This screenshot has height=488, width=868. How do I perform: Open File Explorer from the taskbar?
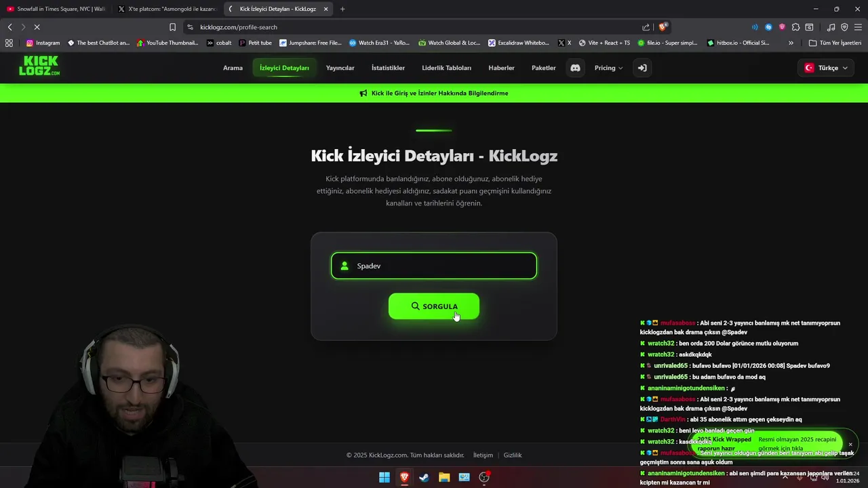(x=444, y=477)
